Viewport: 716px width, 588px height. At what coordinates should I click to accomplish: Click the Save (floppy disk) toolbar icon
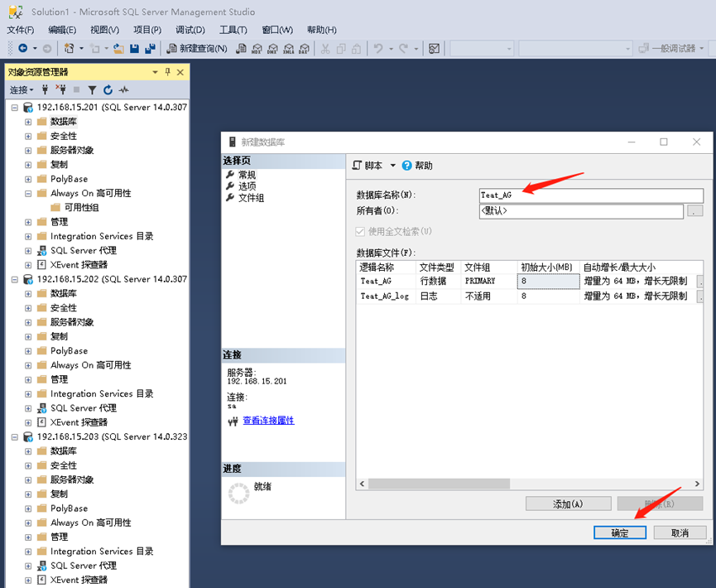[x=134, y=48]
